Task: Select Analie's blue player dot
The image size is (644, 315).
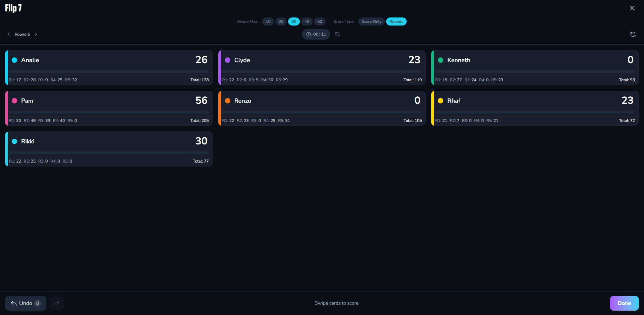Action: coord(14,60)
